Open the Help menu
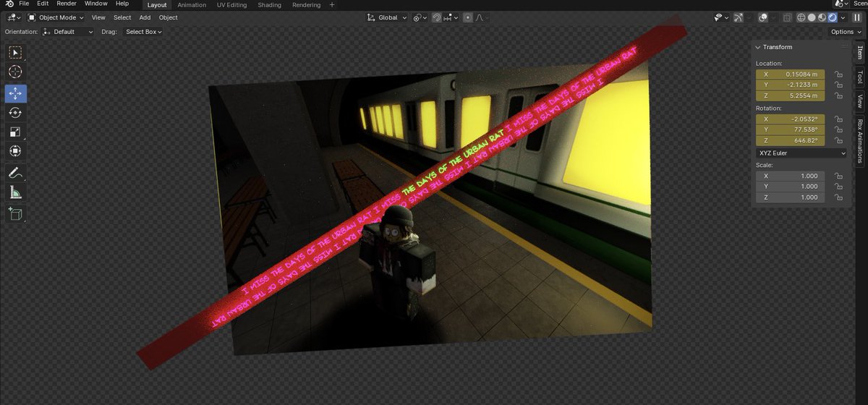Image resolution: width=868 pixels, height=405 pixels. (x=122, y=4)
